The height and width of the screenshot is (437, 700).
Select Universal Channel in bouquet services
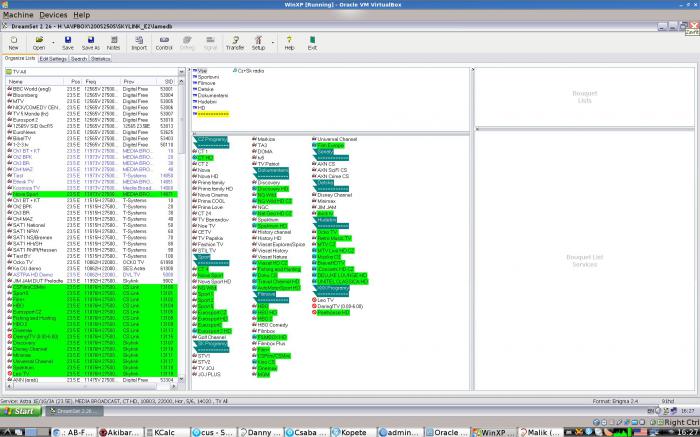(x=335, y=139)
